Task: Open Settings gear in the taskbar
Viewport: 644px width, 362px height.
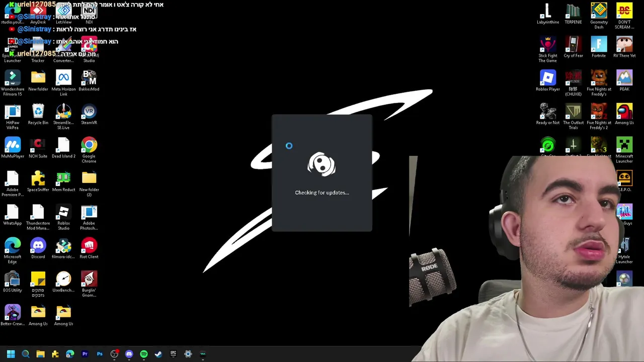Action: (188, 354)
